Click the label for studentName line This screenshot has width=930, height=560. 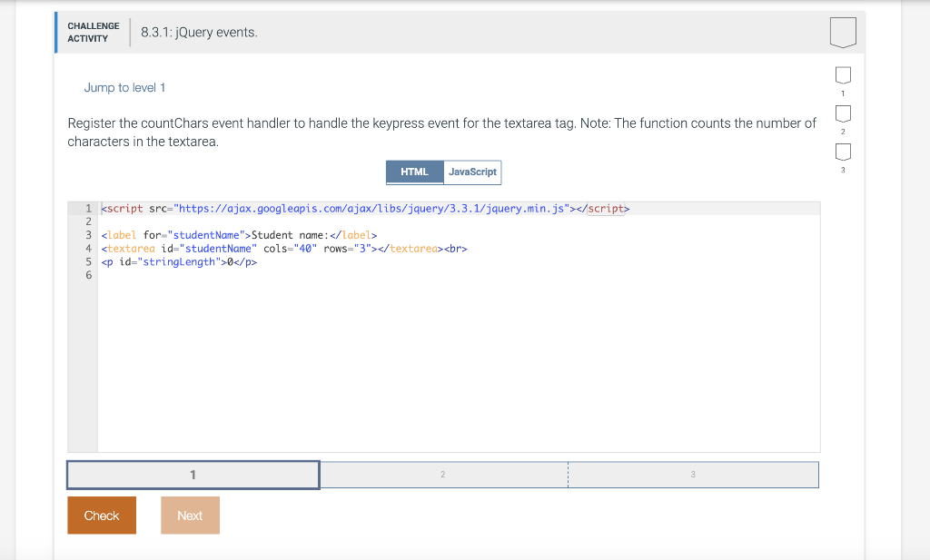[239, 235]
